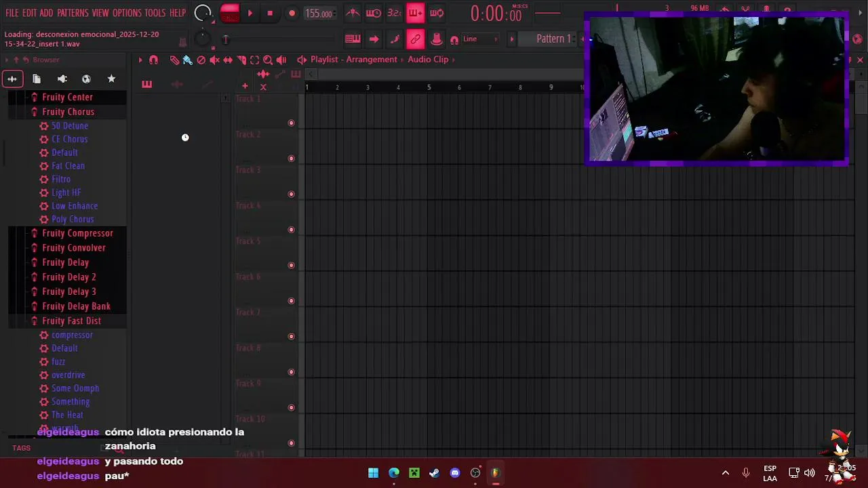868x488 pixels.
Task: Toggle the metronome icon
Action: pos(353,13)
